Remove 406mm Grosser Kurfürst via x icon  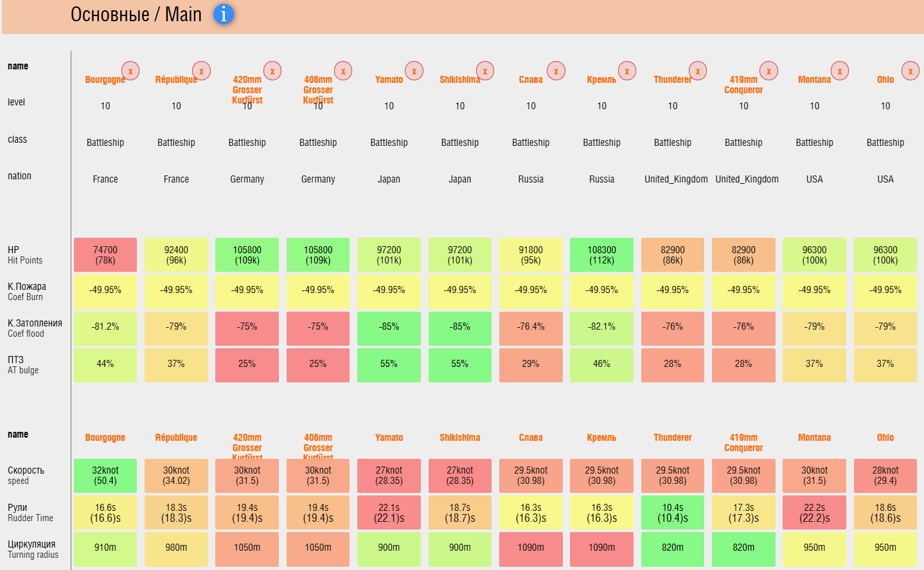pyautogui.click(x=343, y=71)
